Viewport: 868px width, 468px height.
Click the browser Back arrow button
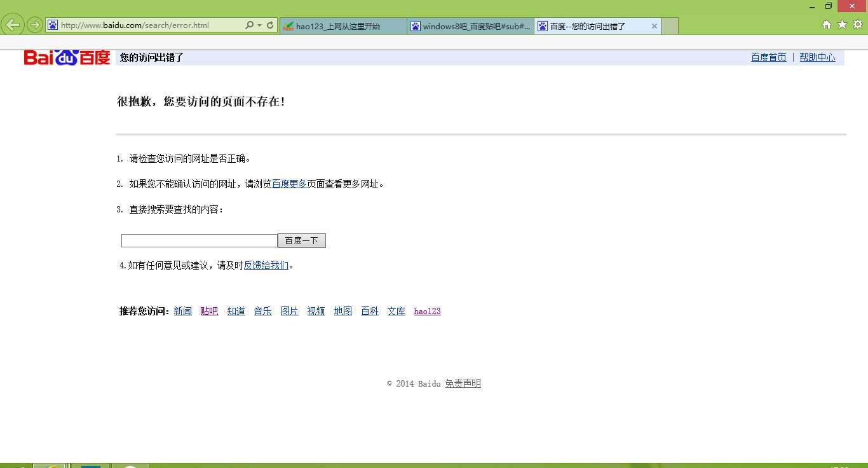13,25
